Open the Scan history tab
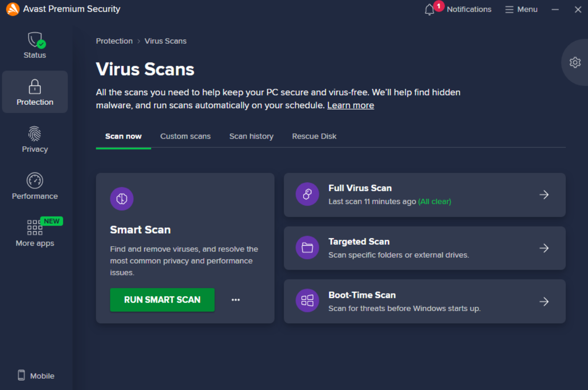The image size is (588, 390). (251, 136)
